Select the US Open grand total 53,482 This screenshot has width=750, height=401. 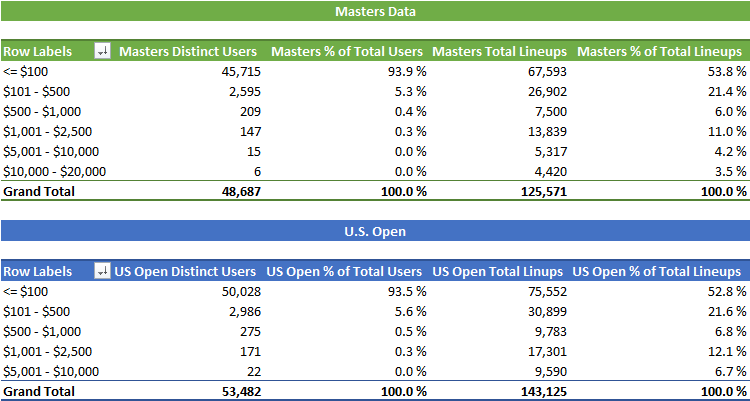click(242, 391)
